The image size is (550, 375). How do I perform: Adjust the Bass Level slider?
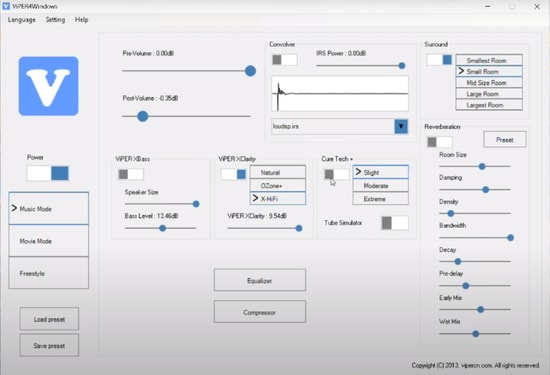point(162,228)
